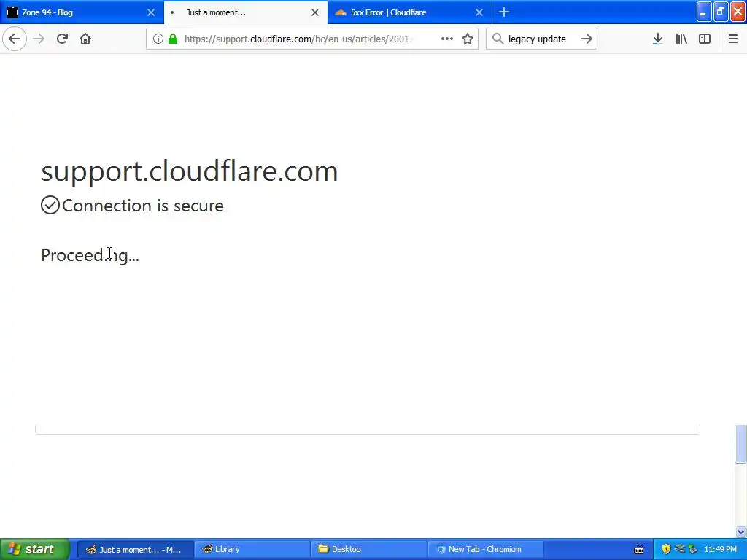Switch to 5xx Error | Cloudflare tab
Image resolution: width=747 pixels, height=560 pixels.
point(410,12)
